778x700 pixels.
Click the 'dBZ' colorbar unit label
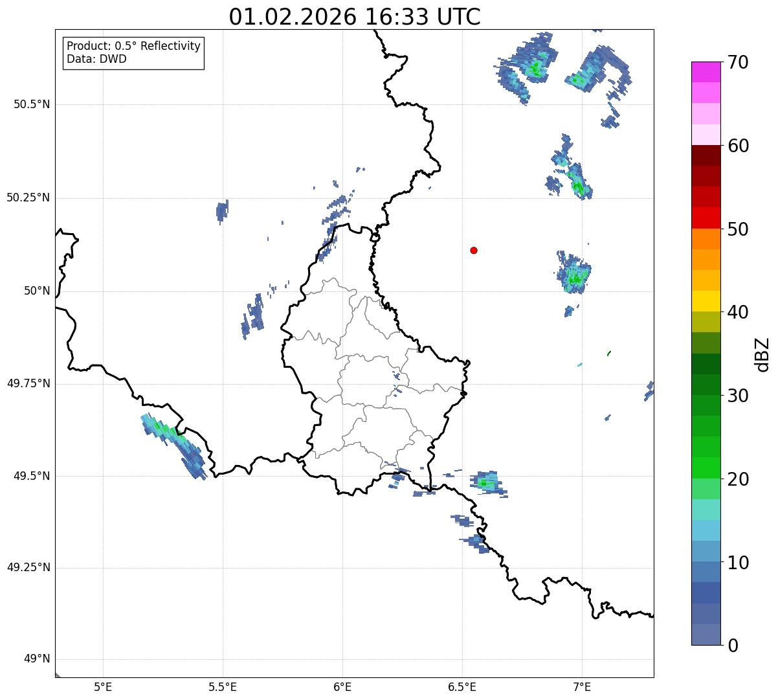762,354
